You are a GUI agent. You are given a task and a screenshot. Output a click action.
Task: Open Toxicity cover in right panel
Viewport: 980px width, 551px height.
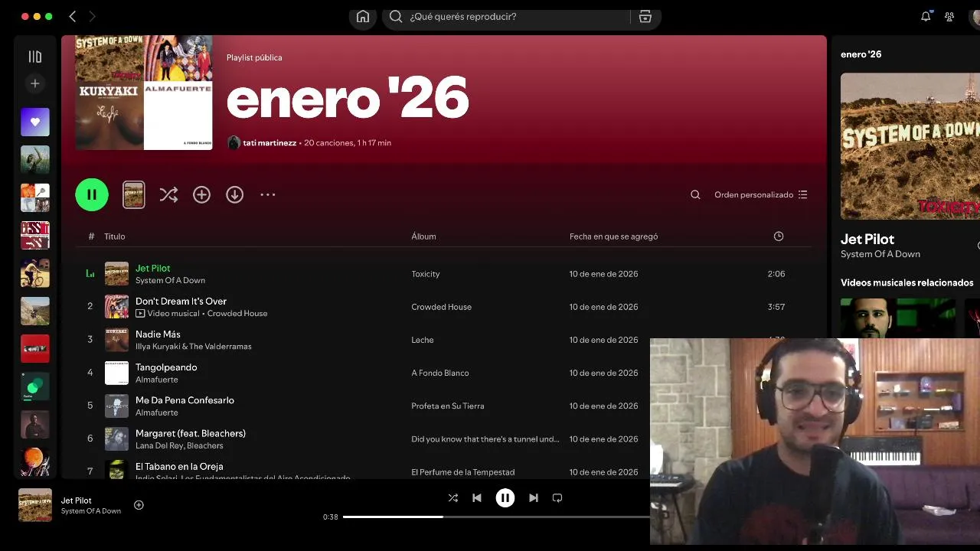point(910,146)
